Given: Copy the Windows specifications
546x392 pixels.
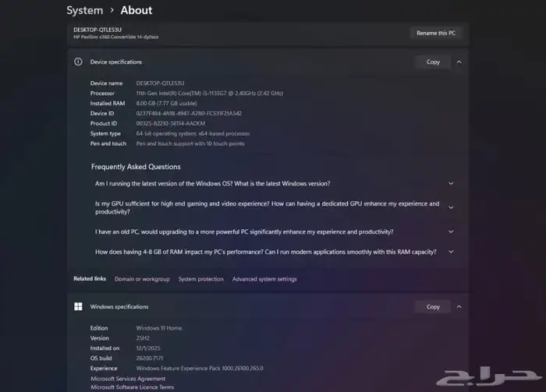Looking at the screenshot, I should point(433,306).
